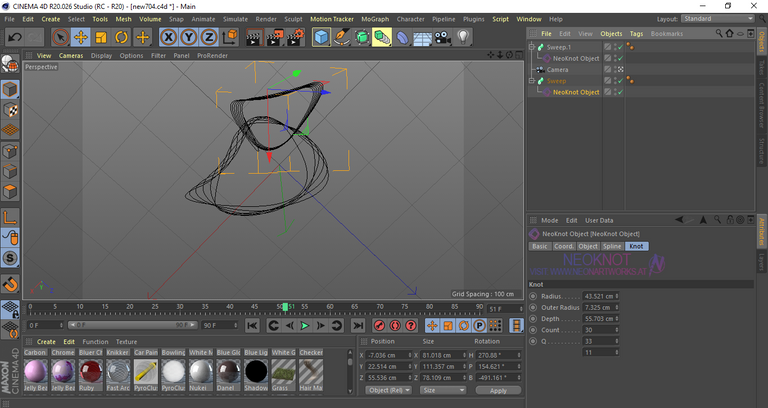Click the preview range slider bar
Screen dimensions: 768x408
(x=133, y=325)
